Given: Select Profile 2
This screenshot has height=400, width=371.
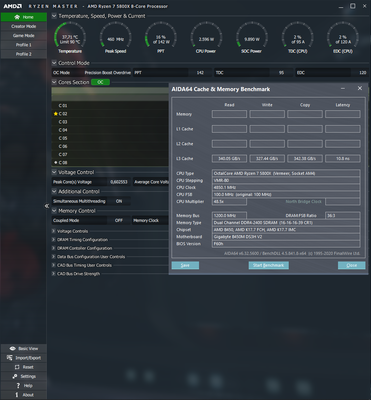Looking at the screenshot, I should point(24,54).
